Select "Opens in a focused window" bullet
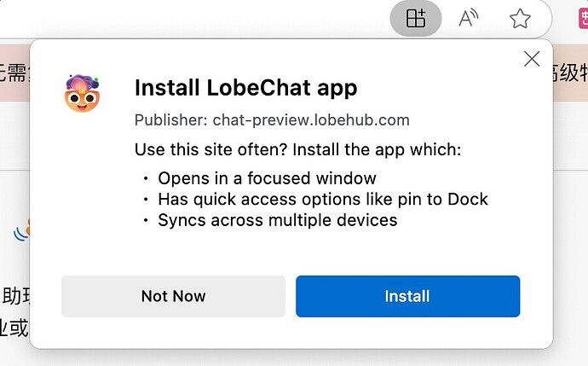Viewport: 588px width, 366px height. (x=267, y=178)
